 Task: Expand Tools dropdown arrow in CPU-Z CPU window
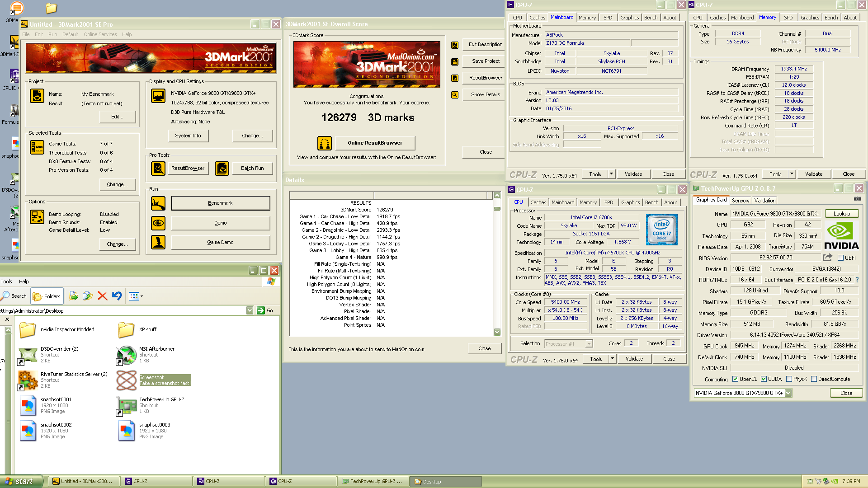click(x=612, y=359)
